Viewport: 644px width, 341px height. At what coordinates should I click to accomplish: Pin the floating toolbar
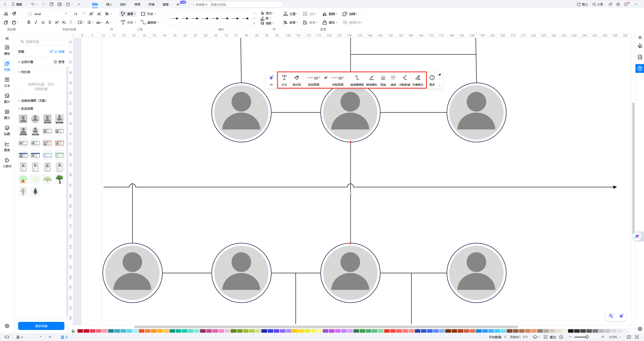(x=439, y=75)
